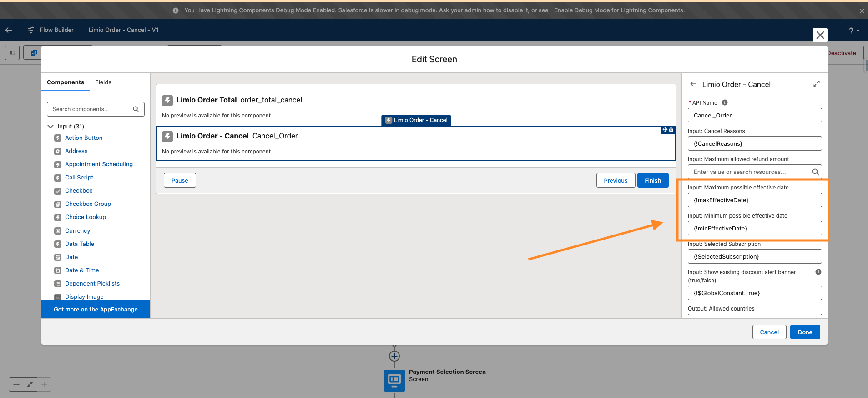The image size is (868, 398).
Task: Select Display Image component
Action: pos(84,296)
